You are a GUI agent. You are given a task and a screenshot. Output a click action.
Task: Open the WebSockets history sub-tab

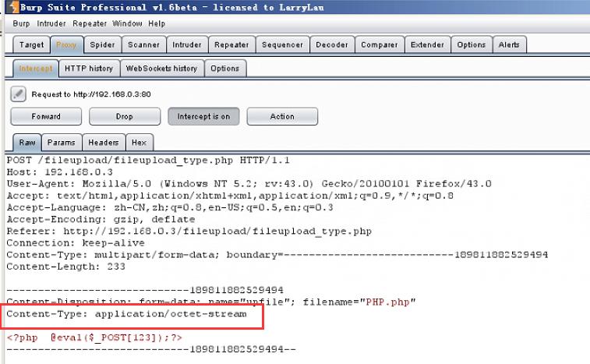tap(162, 69)
